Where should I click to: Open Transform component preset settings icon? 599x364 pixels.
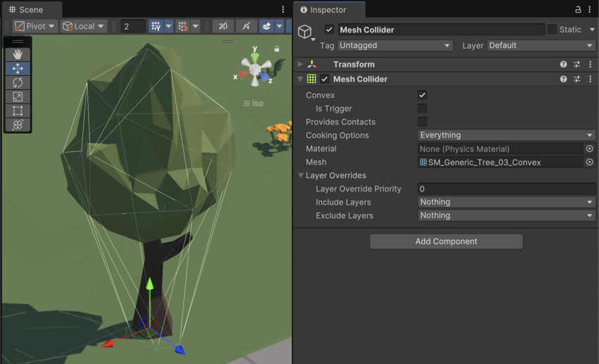[576, 65]
